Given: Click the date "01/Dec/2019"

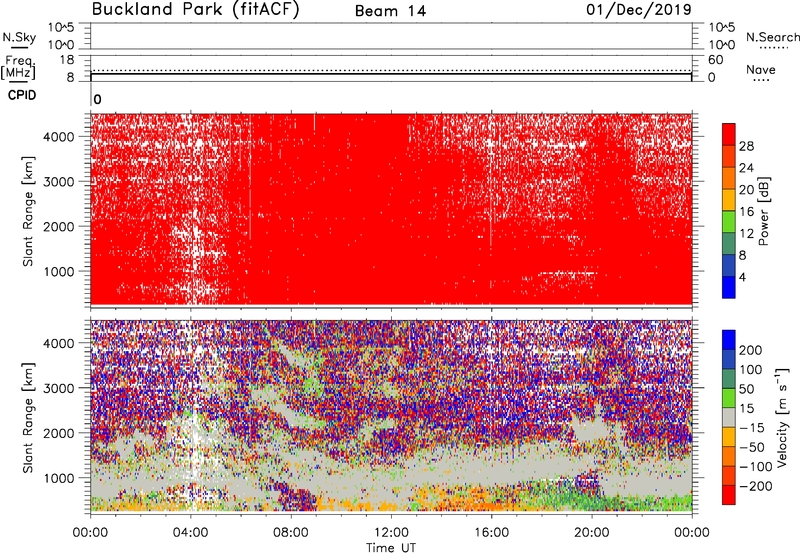Looking at the screenshot, I should point(639,9).
